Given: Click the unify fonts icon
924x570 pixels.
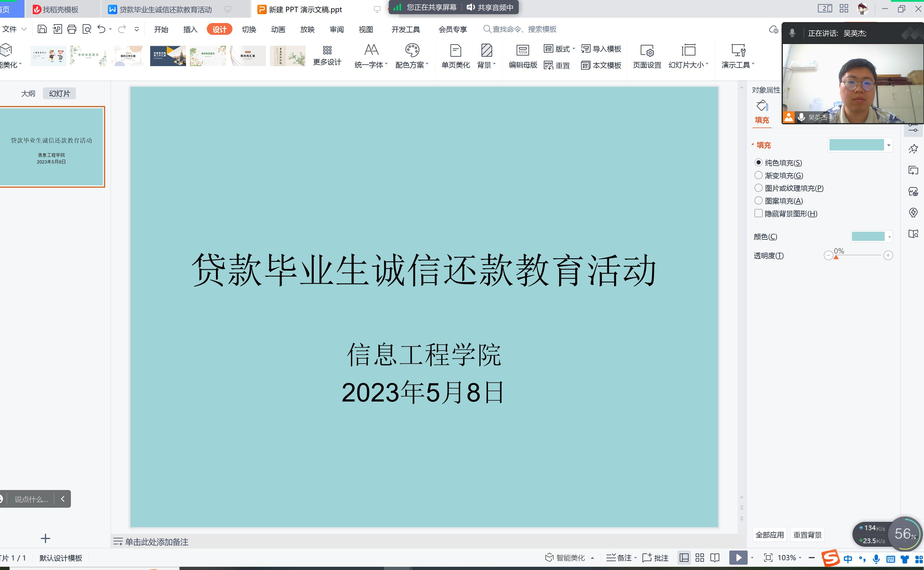Looking at the screenshot, I should (371, 50).
